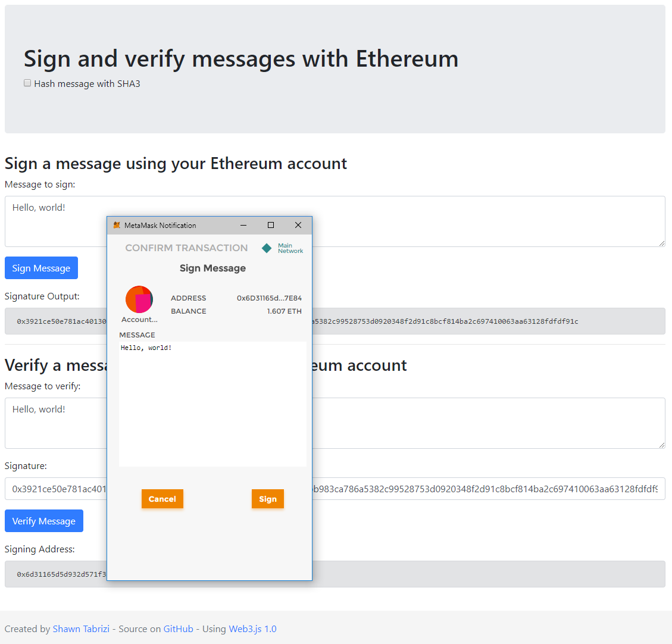Click inside the message to sign textarea

point(476,221)
